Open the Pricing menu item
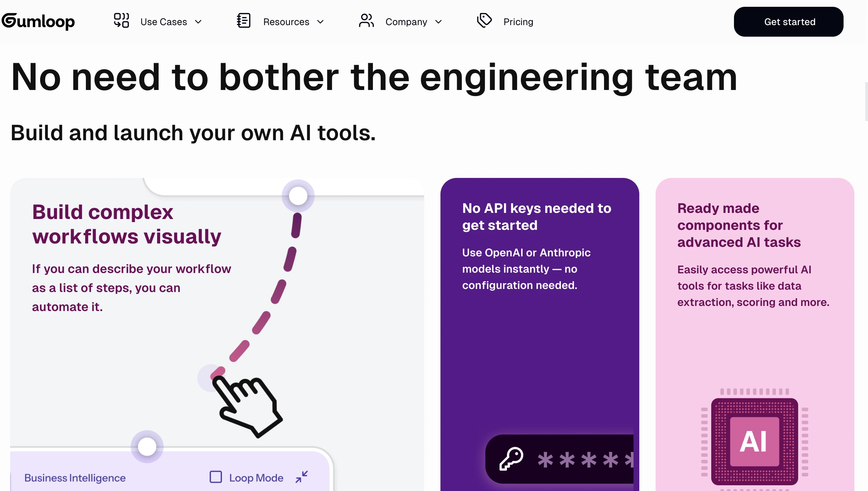The height and width of the screenshot is (491, 868). tap(518, 22)
